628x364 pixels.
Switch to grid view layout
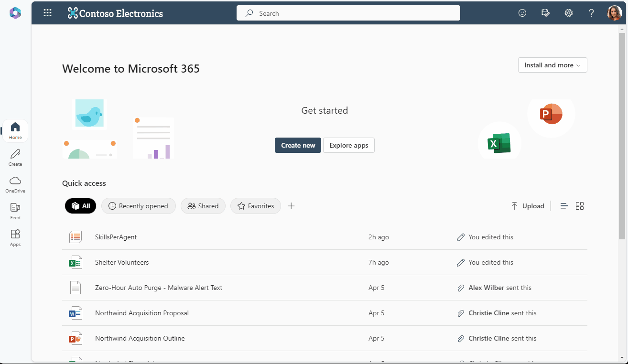pyautogui.click(x=580, y=206)
